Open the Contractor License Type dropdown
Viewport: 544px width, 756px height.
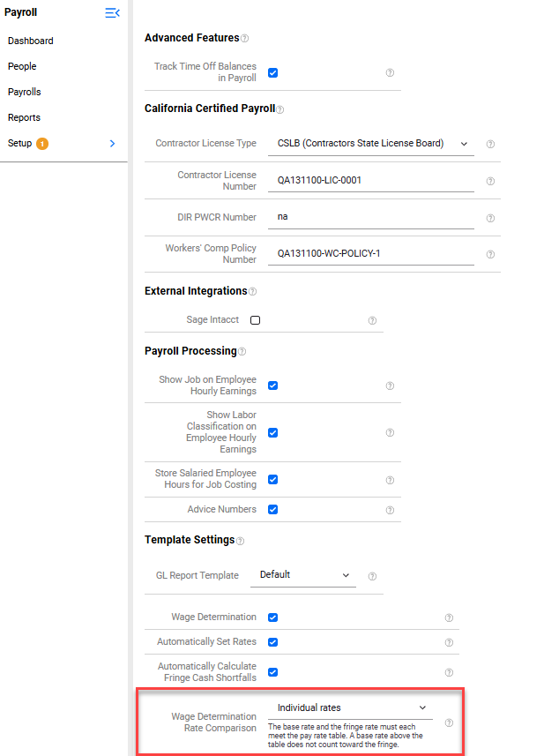pos(371,144)
